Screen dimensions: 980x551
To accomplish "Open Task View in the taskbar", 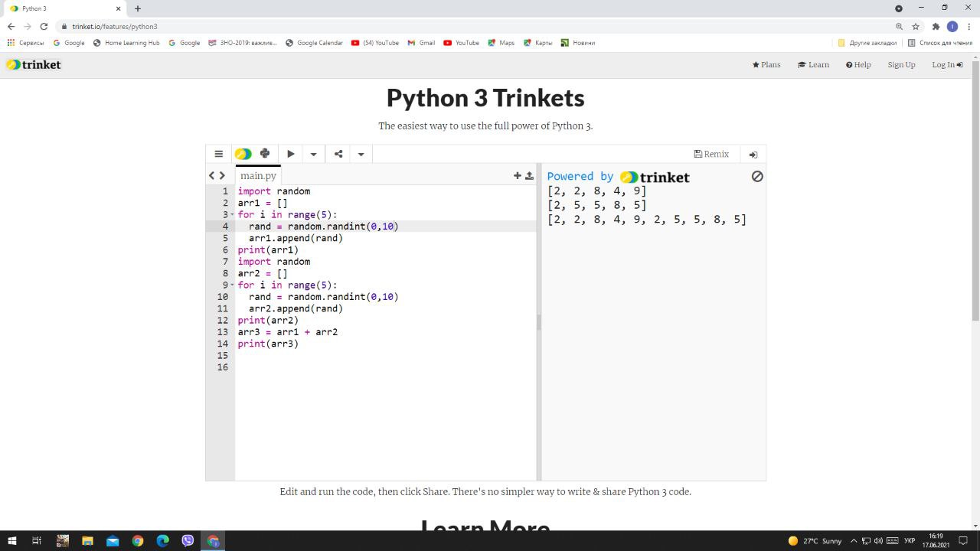I will [37, 541].
